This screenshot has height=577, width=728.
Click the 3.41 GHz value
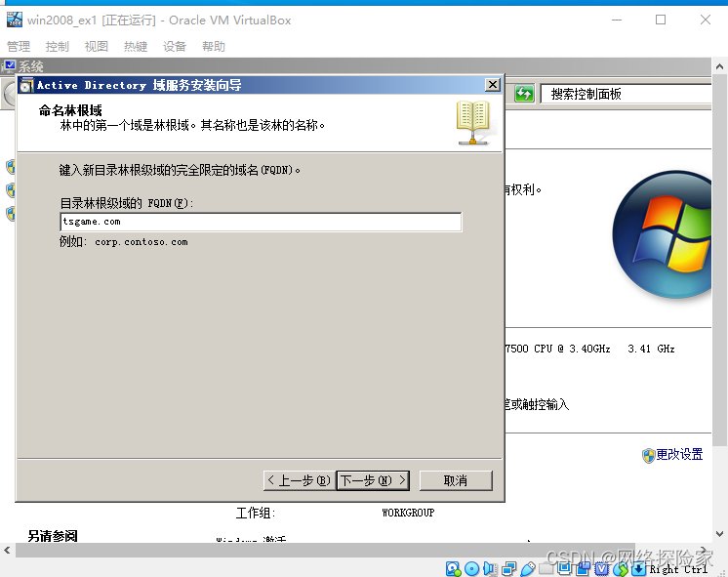pyautogui.click(x=651, y=349)
